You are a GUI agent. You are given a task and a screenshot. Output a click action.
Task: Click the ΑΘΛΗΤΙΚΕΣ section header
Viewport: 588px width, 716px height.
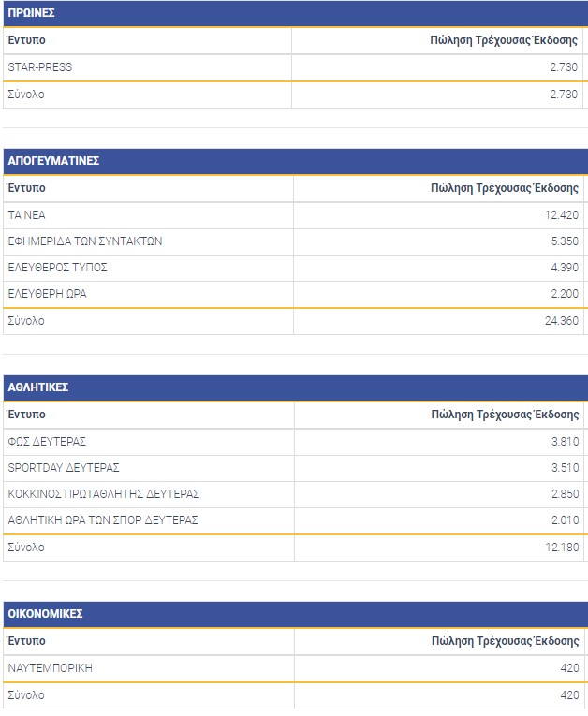coord(38,387)
